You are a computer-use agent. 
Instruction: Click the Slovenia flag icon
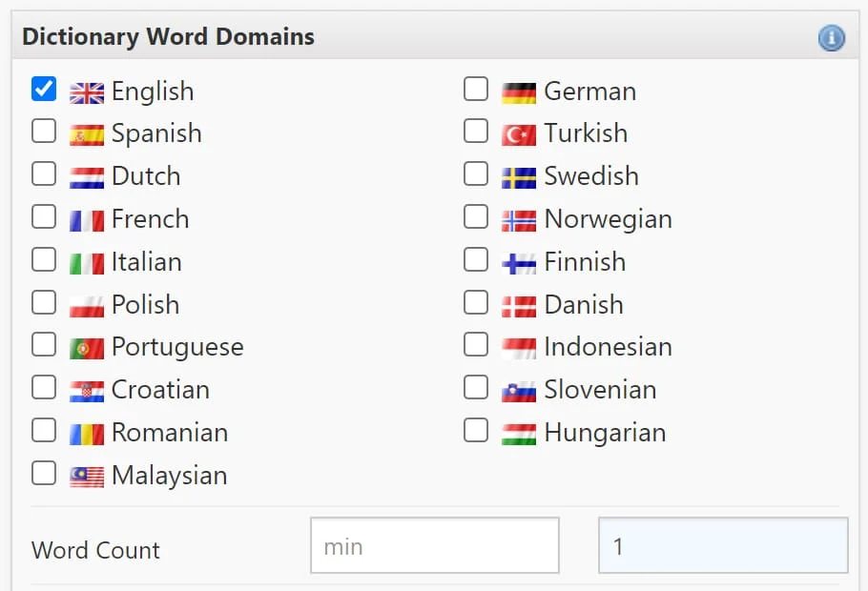(x=519, y=392)
